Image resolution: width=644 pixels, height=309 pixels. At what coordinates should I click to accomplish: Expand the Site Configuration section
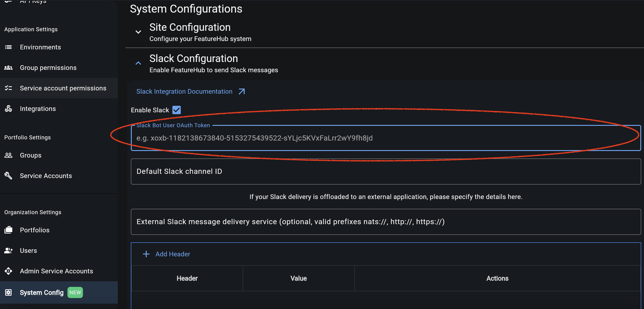pos(138,32)
